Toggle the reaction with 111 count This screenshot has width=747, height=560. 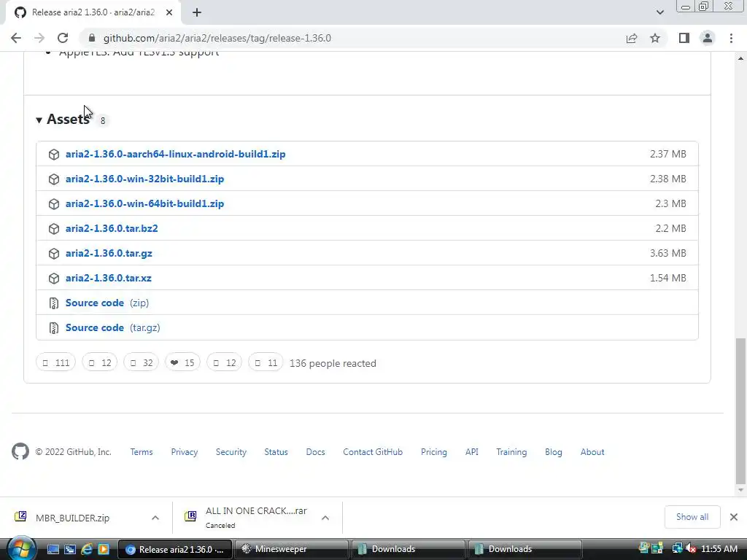coord(55,363)
